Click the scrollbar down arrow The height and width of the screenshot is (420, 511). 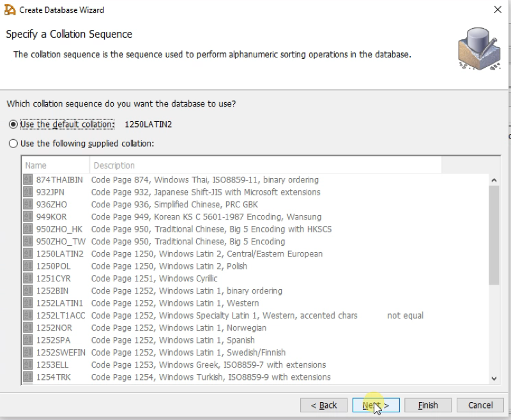pos(494,378)
